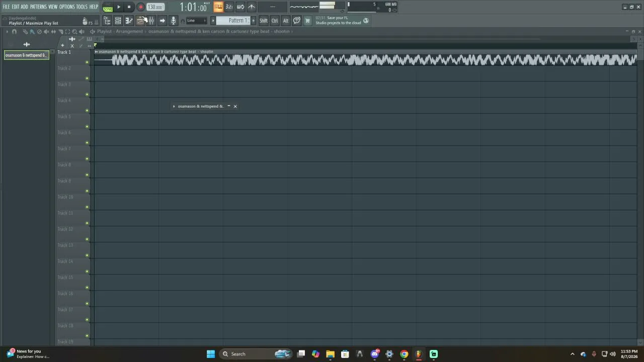Mute Track 5 with its green light
The width and height of the screenshot is (644, 362).
[87, 127]
